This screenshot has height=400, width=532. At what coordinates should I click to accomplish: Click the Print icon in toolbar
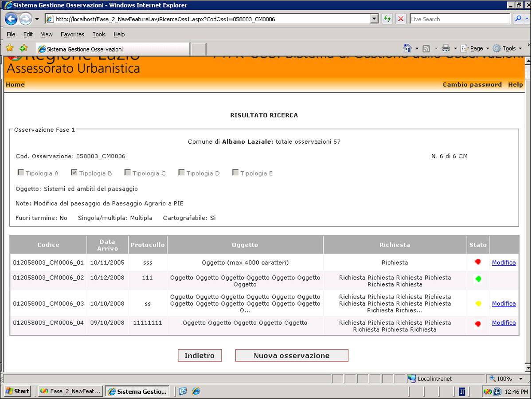[446, 48]
